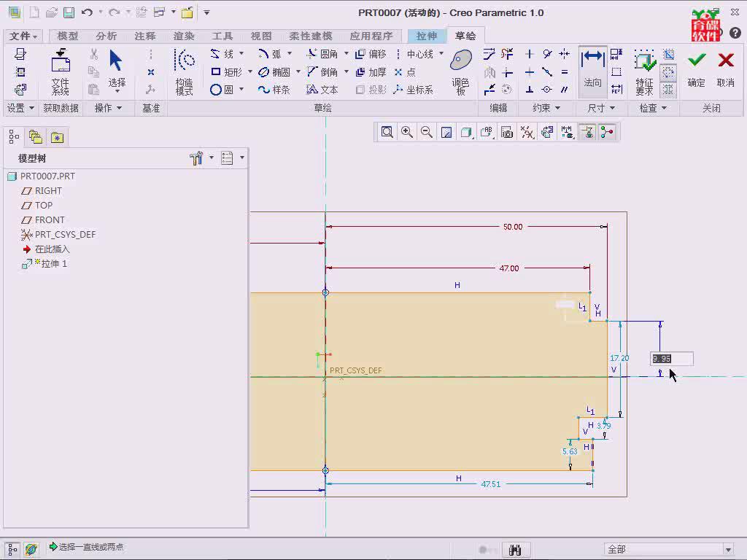Confirm the sketch with OK (确定)
Screen dimensions: 747x560
pos(697,70)
